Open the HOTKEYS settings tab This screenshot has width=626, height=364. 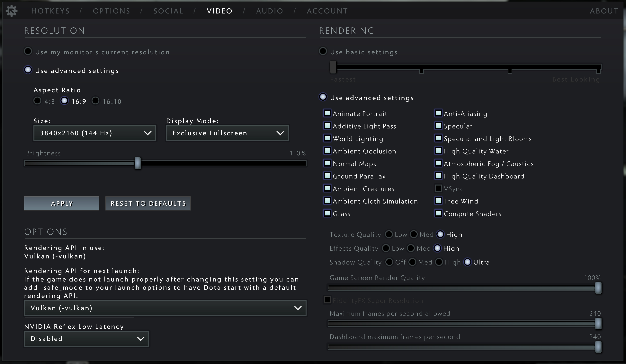click(x=50, y=11)
